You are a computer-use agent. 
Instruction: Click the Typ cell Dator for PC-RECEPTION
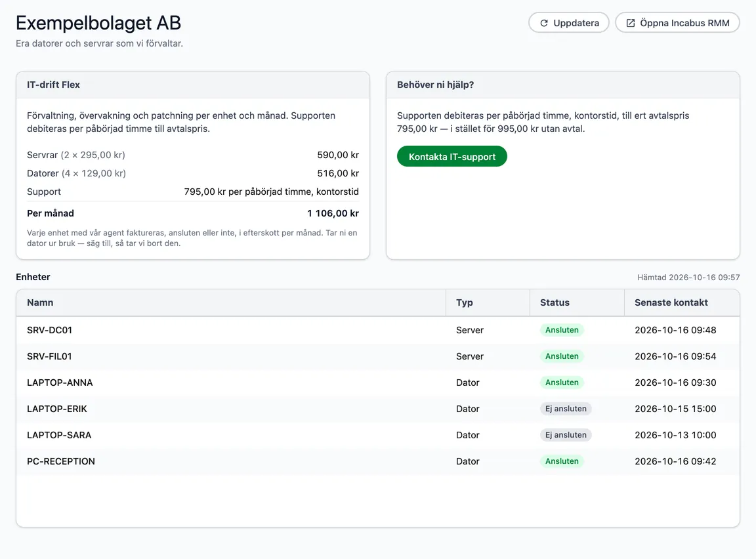(x=468, y=462)
